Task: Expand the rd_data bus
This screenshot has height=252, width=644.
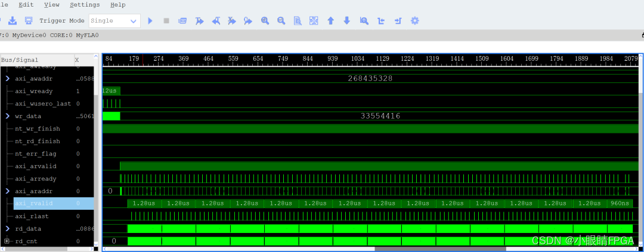Action: coord(7,229)
